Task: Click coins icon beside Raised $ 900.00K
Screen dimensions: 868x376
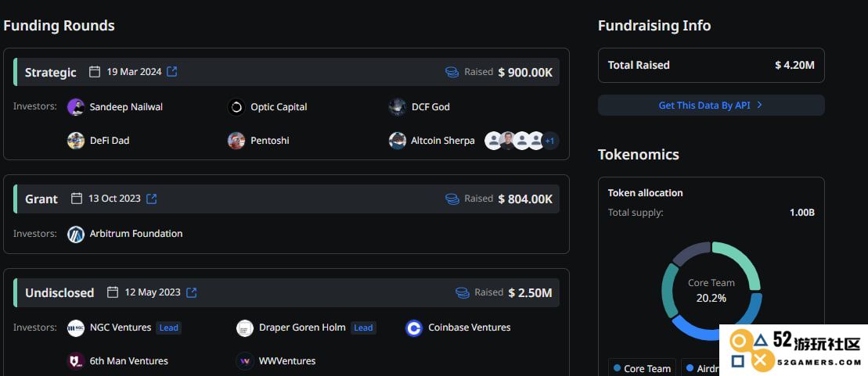Action: coord(452,73)
